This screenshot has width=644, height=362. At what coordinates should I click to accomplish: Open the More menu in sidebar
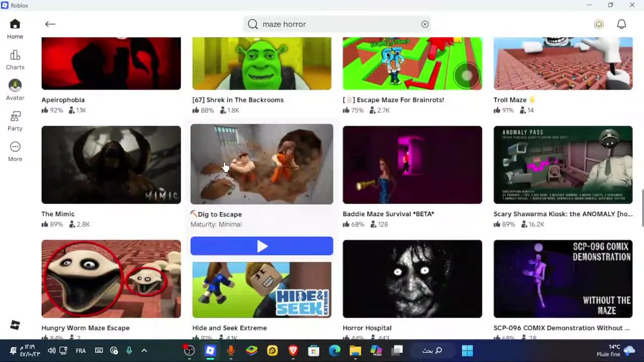(15, 152)
